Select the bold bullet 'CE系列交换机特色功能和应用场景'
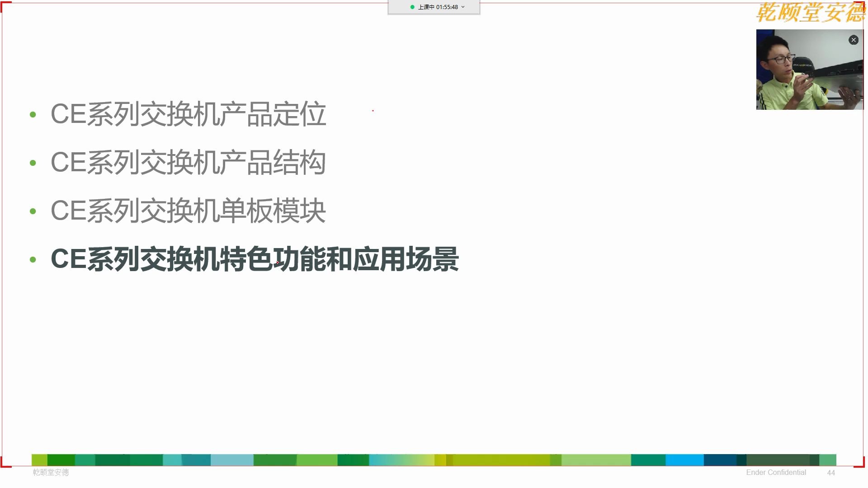The image size is (868, 488). 255,259
